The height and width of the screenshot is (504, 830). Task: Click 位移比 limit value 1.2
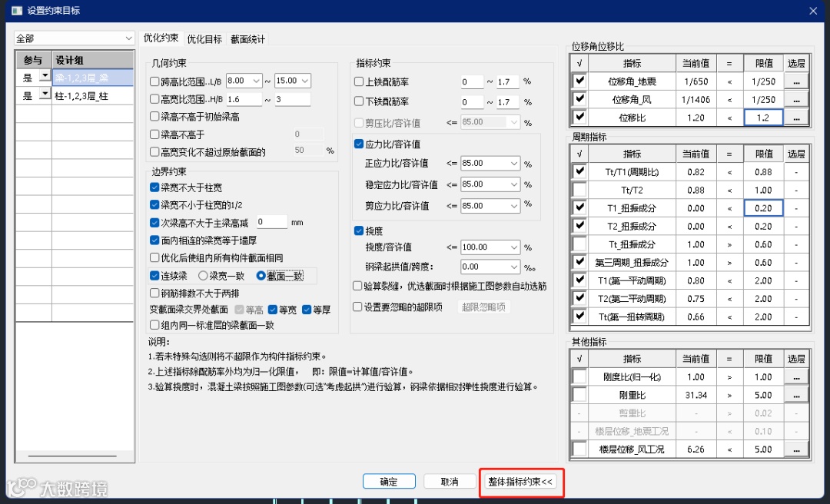(x=763, y=118)
